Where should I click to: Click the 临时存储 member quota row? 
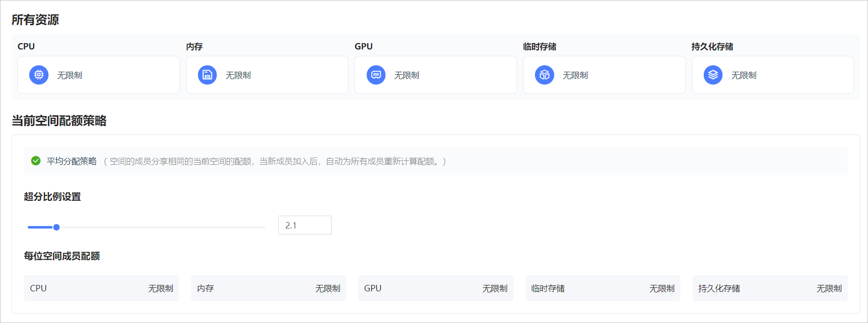coord(603,288)
